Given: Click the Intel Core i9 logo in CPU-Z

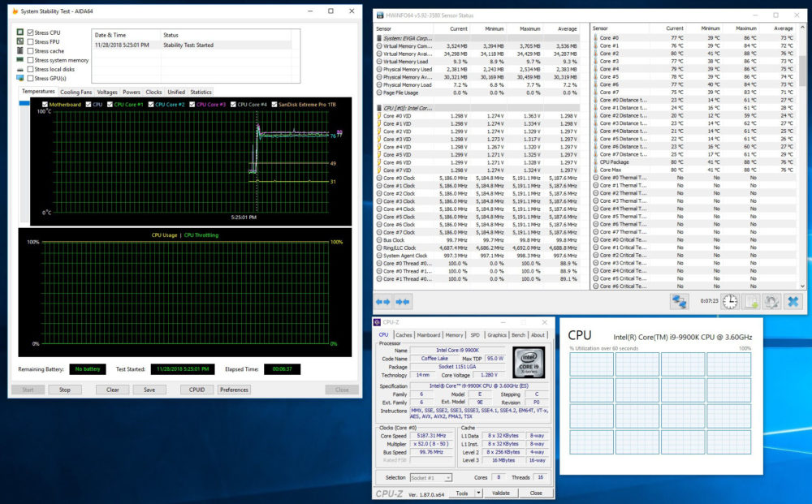Looking at the screenshot, I should (x=529, y=363).
